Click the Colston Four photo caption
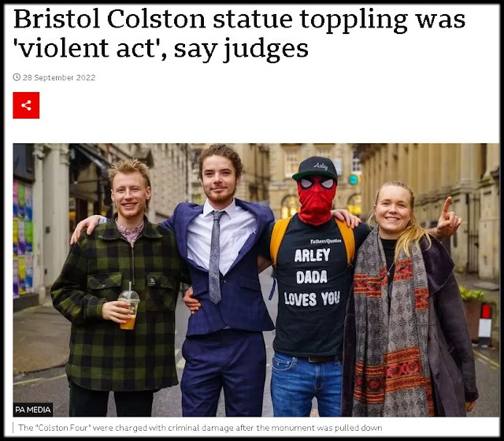 click(x=200, y=428)
